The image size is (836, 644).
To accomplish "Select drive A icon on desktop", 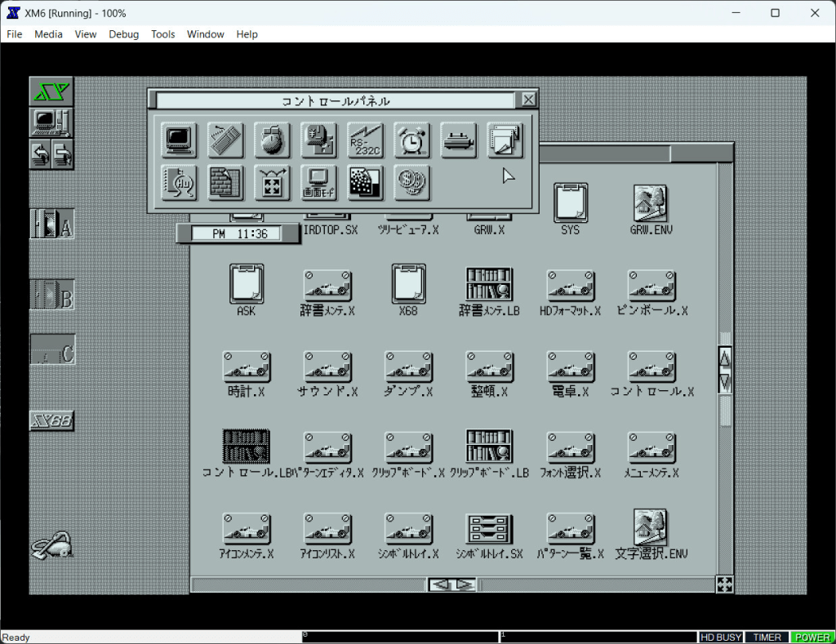I will (52, 224).
